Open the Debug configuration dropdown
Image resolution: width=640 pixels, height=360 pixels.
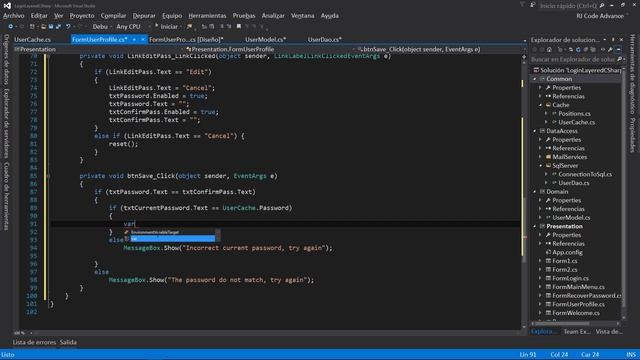(x=102, y=27)
